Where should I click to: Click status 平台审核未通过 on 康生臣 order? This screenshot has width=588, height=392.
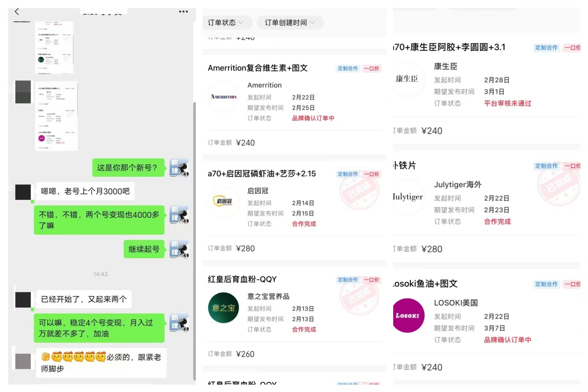pos(507,103)
